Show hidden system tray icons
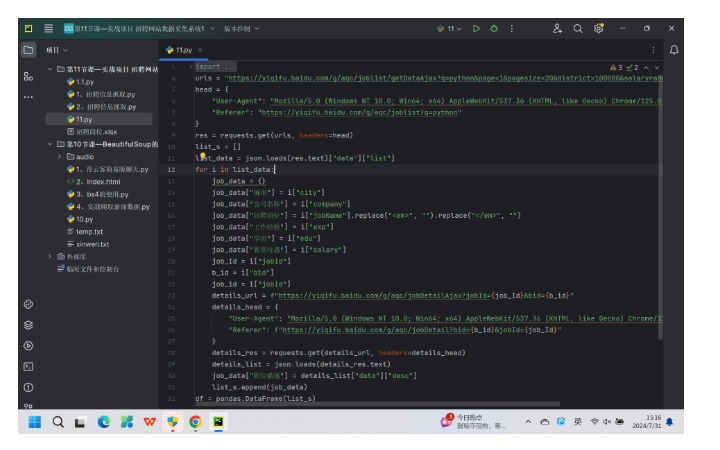720x450 pixels. click(528, 422)
